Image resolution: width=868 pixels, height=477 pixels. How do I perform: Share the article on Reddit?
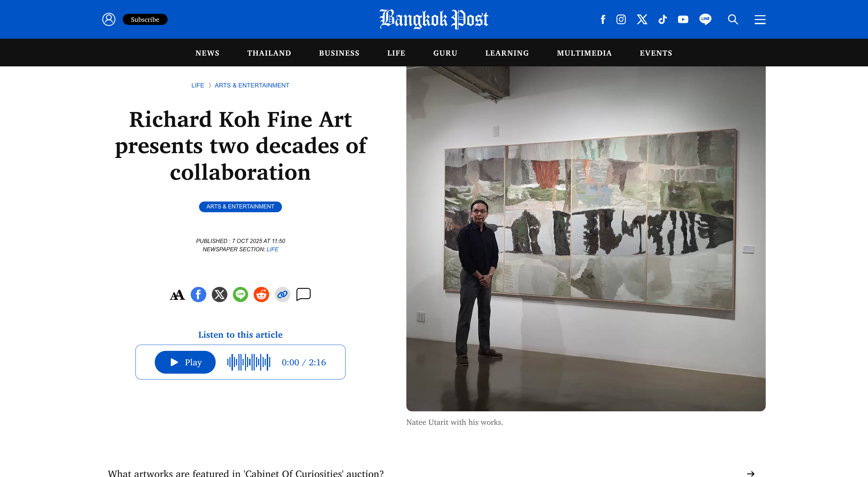coord(261,294)
